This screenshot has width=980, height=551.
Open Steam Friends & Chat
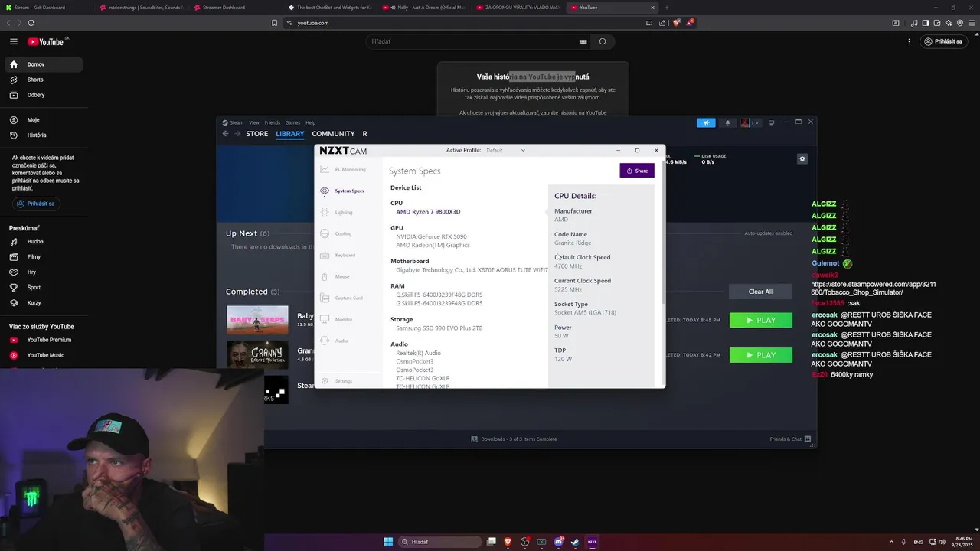(790, 439)
